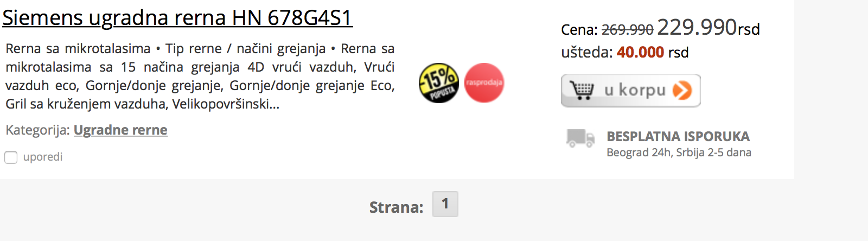Click the product description paragraph
The image size is (868, 241).
pos(200,76)
